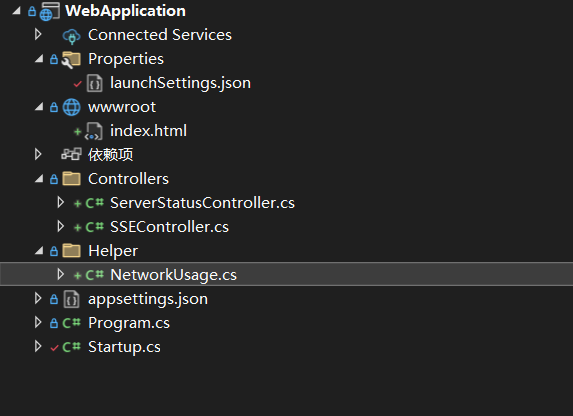Viewport: 573px width, 416px height.
Task: Click the WebApplication project globe icon
Action: (x=49, y=11)
